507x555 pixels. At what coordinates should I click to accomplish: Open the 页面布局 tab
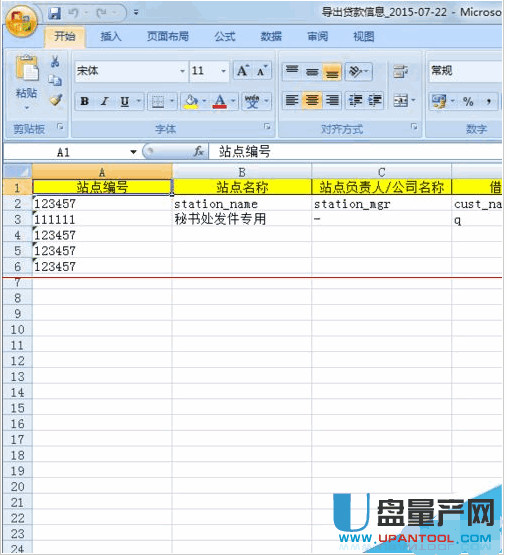tap(168, 36)
